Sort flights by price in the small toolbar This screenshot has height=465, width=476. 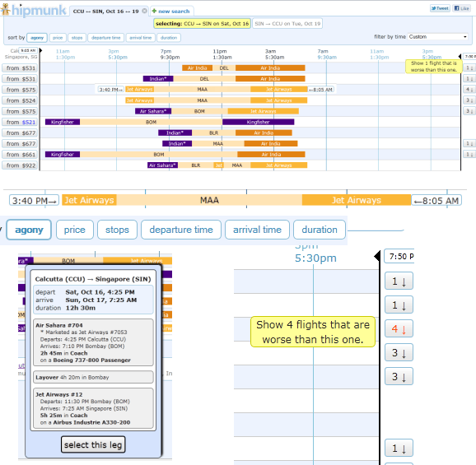58,38
